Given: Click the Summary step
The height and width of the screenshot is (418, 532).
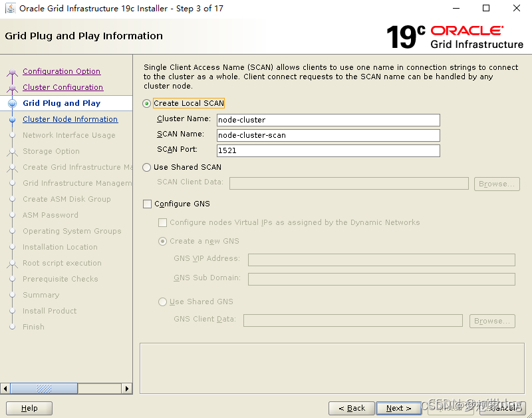Looking at the screenshot, I should [41, 295].
